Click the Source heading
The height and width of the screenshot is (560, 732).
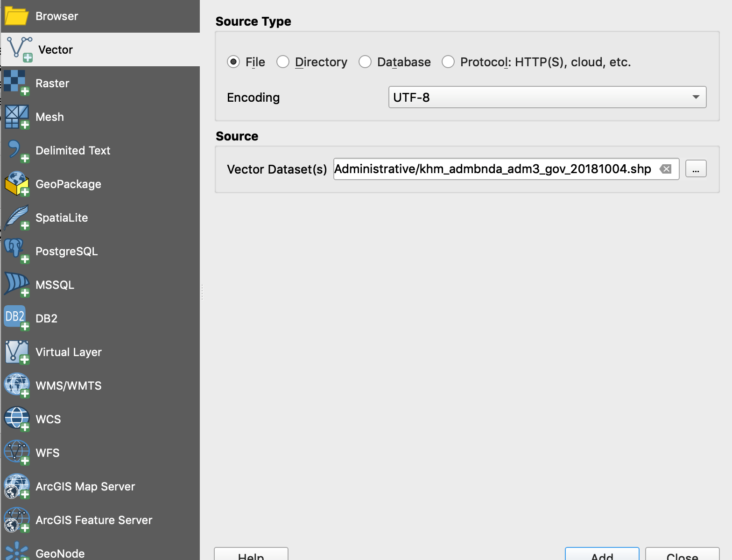pyautogui.click(x=237, y=136)
